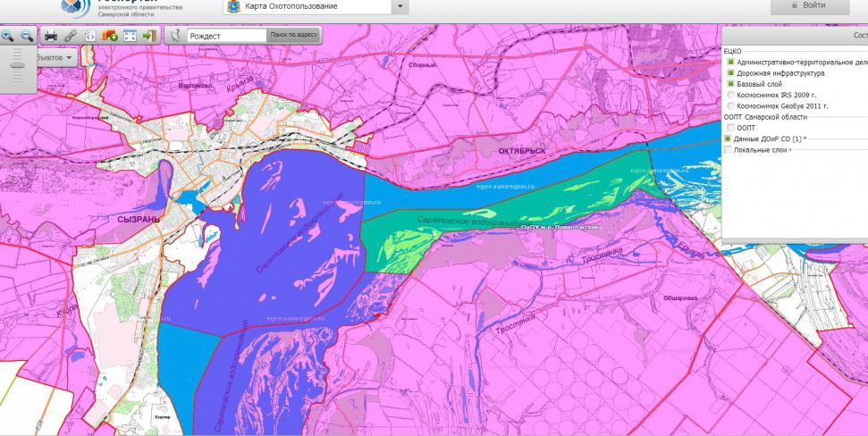Screen dimensions: 868x436
Task: Click the embed code brackets icon
Action: (x=89, y=36)
